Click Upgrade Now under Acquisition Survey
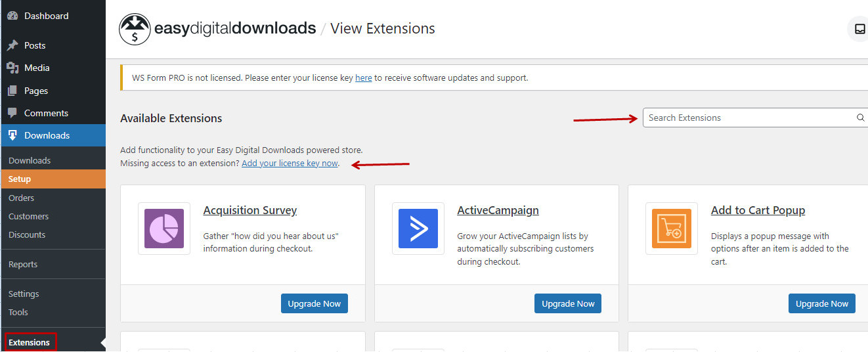 tap(315, 303)
